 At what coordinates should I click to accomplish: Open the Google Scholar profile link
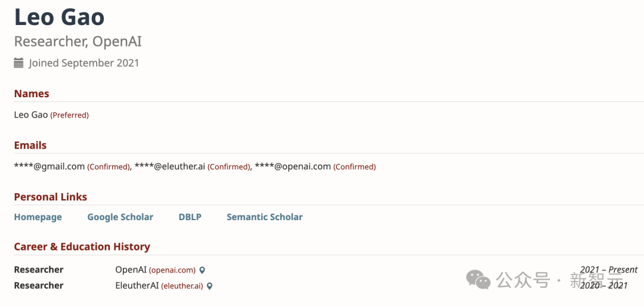pos(120,217)
